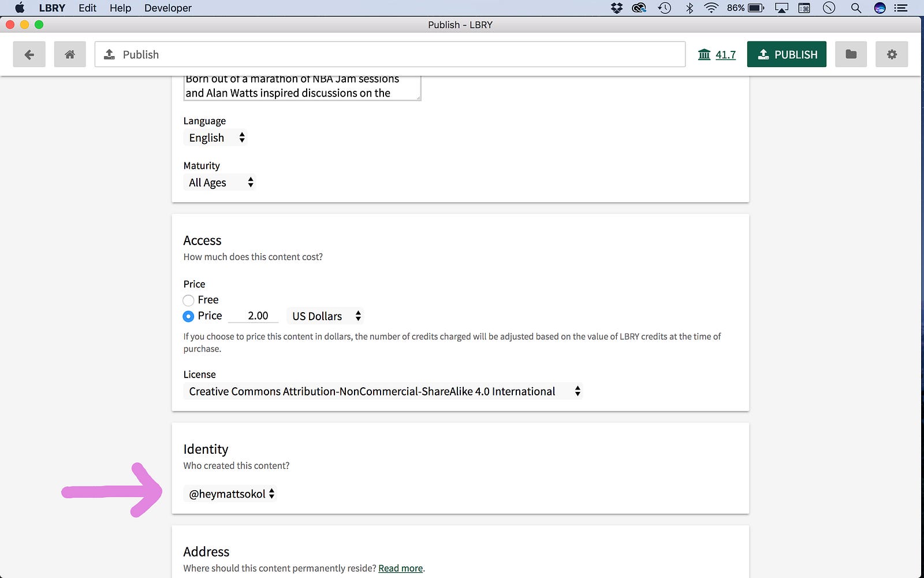Open the Edit menu
Screen dimensions: 924x578
pos(88,8)
